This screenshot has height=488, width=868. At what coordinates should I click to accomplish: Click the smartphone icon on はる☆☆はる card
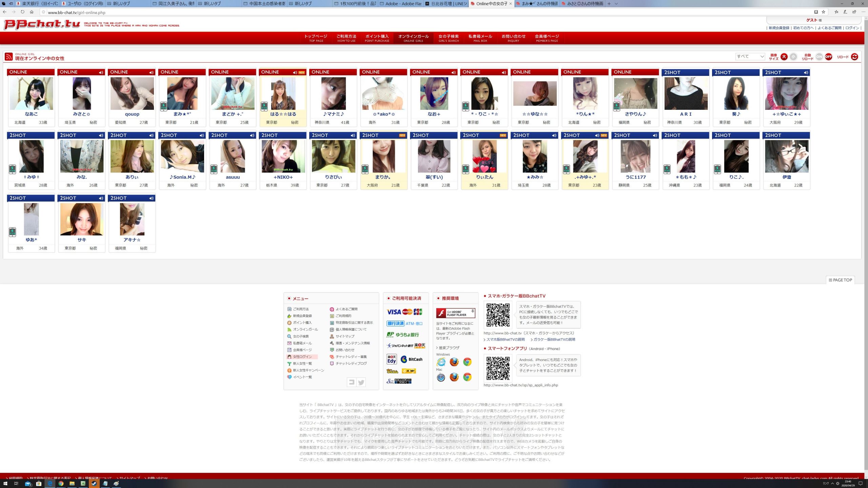(x=264, y=106)
